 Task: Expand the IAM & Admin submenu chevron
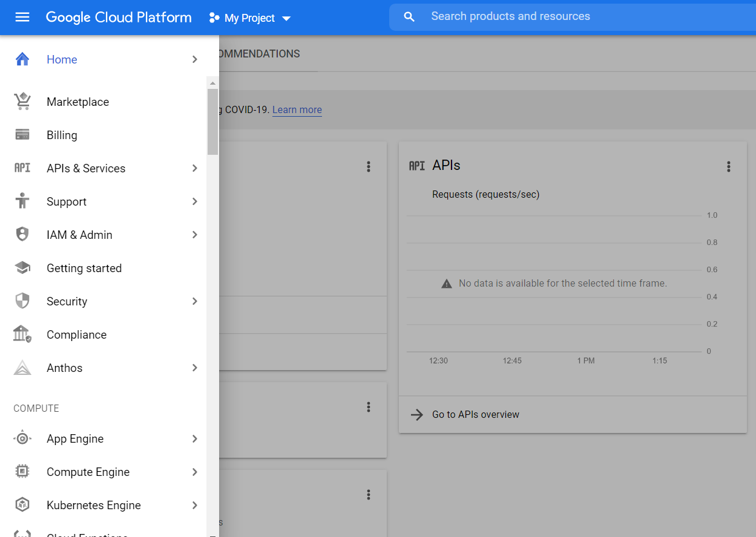pos(194,235)
